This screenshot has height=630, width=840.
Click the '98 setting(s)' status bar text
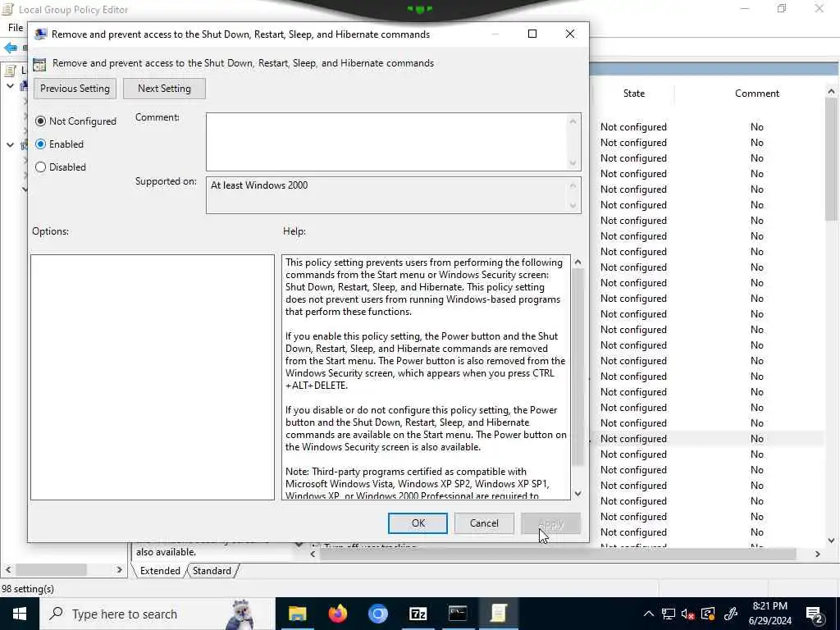[x=28, y=589]
